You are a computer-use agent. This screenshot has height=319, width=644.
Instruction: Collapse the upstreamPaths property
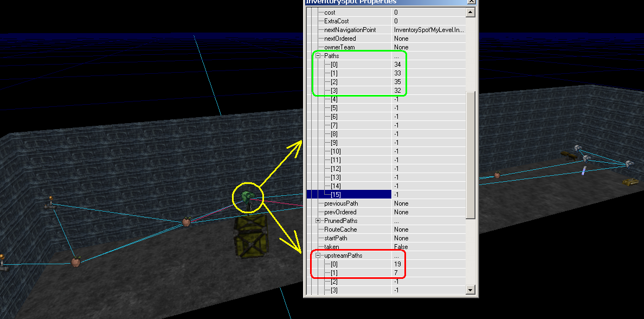tap(318, 256)
